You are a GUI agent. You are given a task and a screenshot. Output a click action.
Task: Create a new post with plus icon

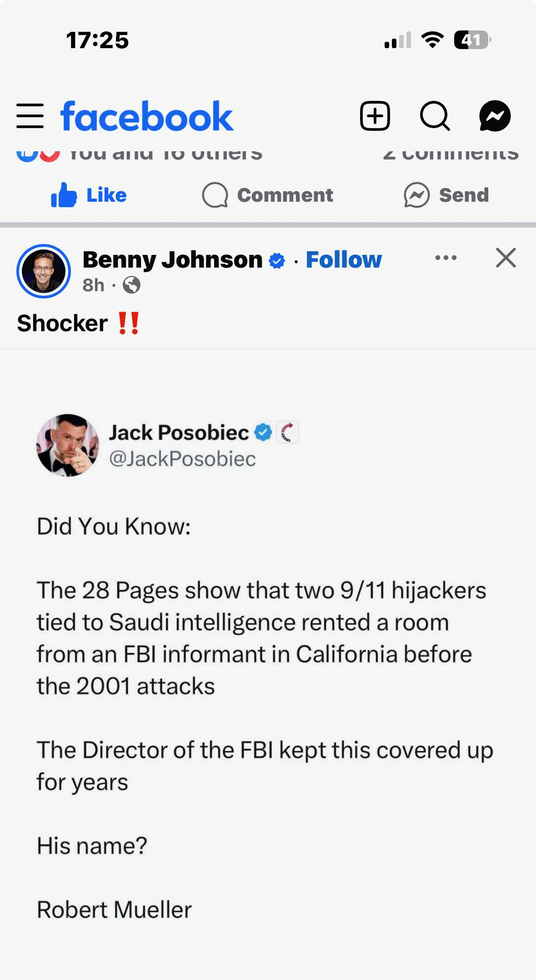(x=375, y=116)
